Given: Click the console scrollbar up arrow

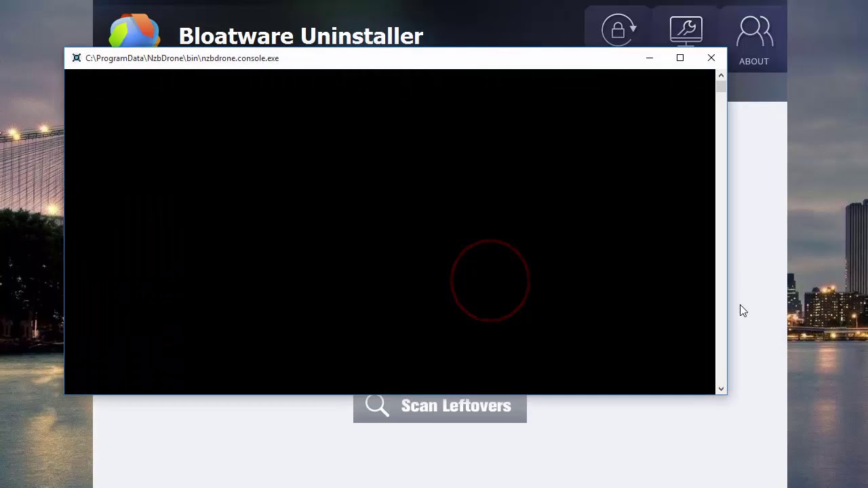Looking at the screenshot, I should pos(721,75).
